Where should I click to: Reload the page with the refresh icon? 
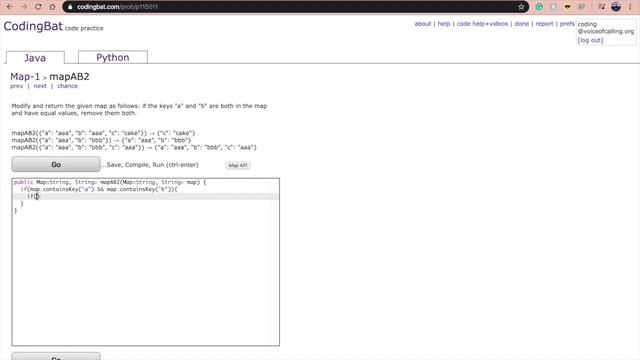38,7
